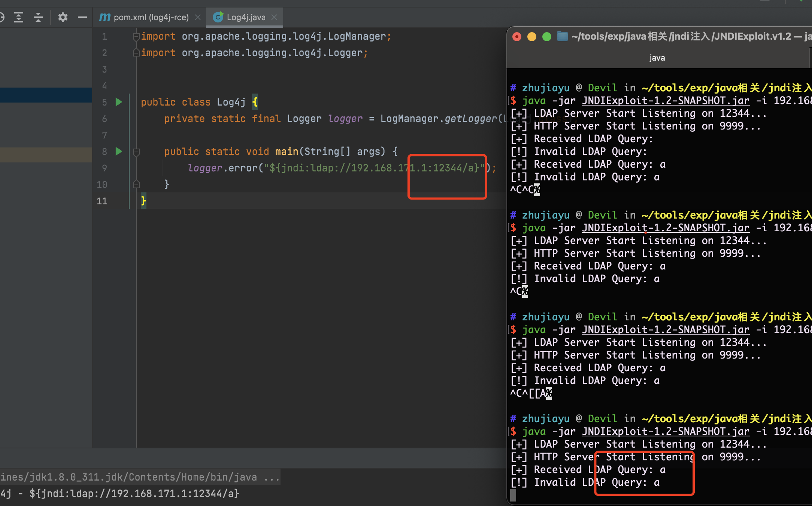Close the Log4j.java tab
Image resolution: width=812 pixels, height=506 pixels.
(x=274, y=17)
